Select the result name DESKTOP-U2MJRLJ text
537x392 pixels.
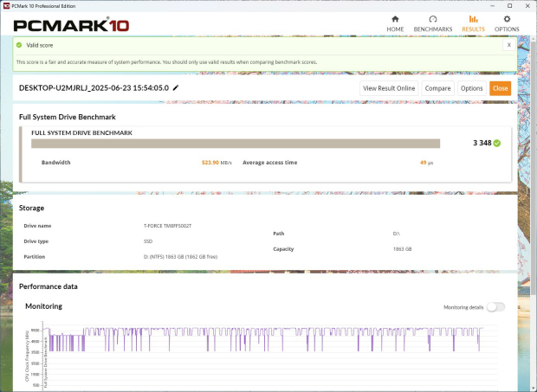tap(94, 88)
